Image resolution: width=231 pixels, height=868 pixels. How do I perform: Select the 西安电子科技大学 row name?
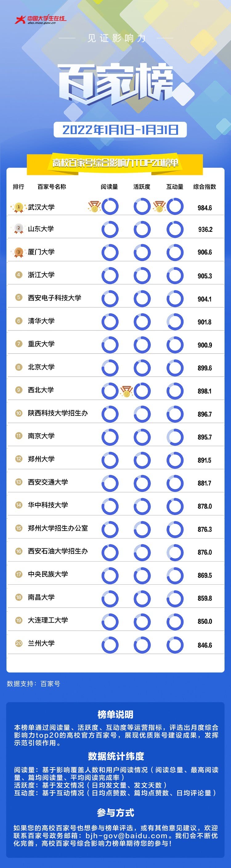(x=55, y=298)
